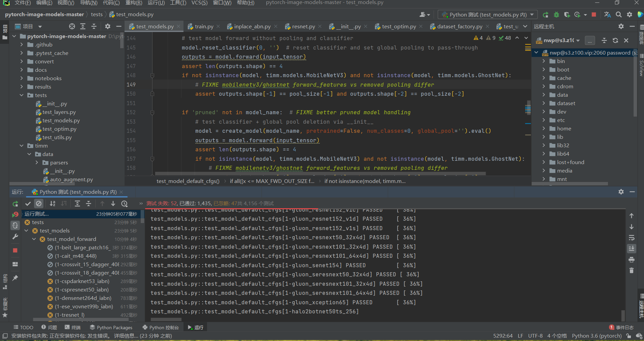Expand the notebooks folder in the project tree

(x=22, y=78)
